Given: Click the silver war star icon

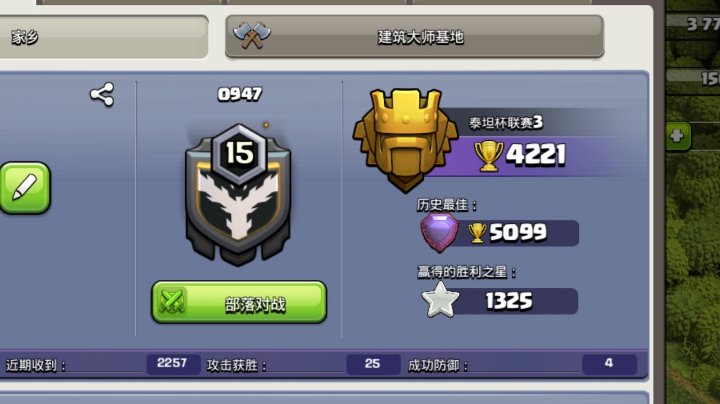Looking at the screenshot, I should [440, 300].
